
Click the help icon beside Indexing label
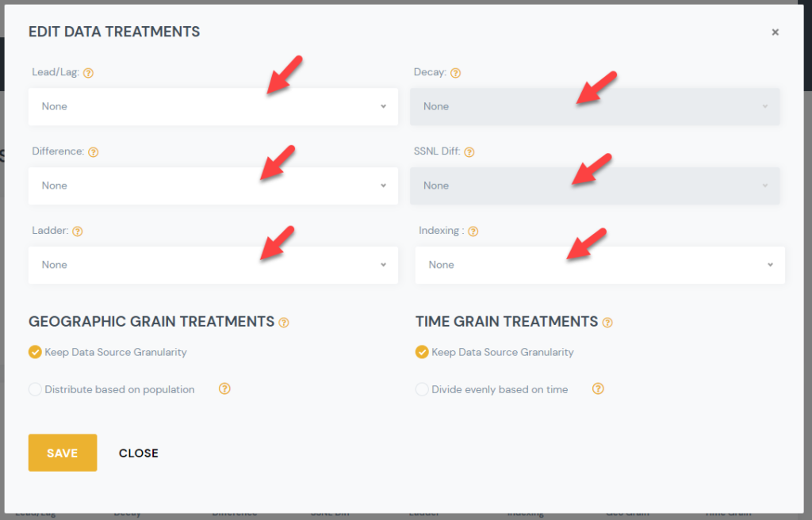[x=473, y=231]
